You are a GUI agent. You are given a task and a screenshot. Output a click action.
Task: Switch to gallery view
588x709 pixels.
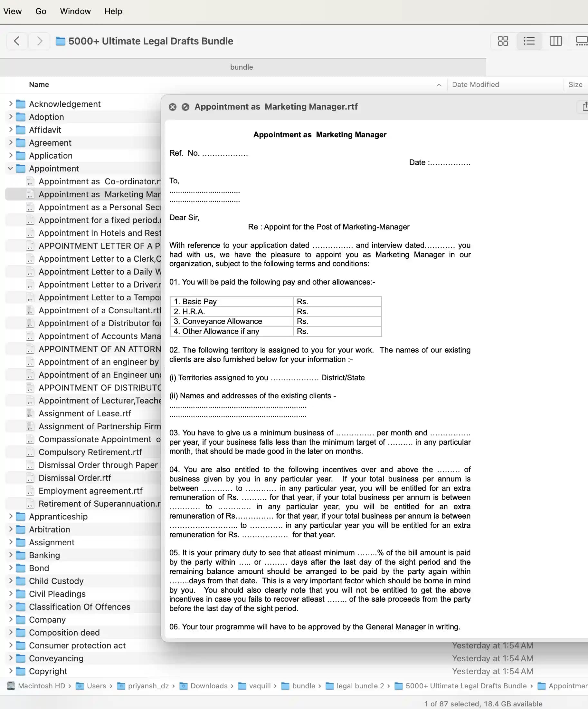(582, 41)
